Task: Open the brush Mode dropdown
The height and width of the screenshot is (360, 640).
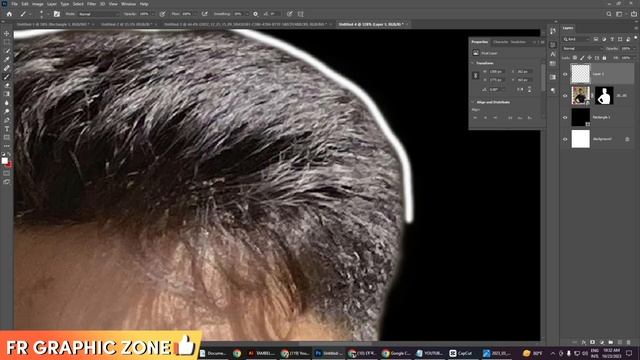Action: (x=99, y=14)
